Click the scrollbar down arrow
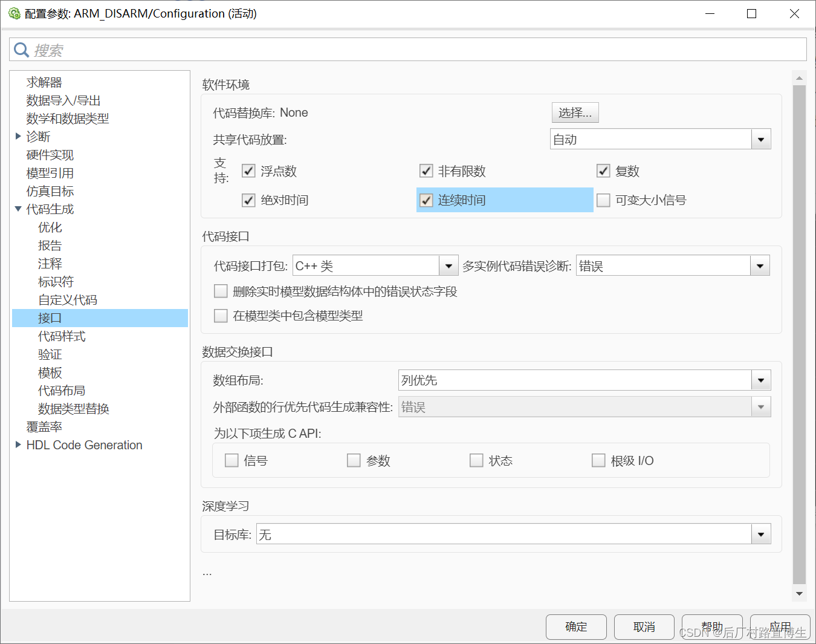Screen dimensions: 816x644 (x=799, y=594)
